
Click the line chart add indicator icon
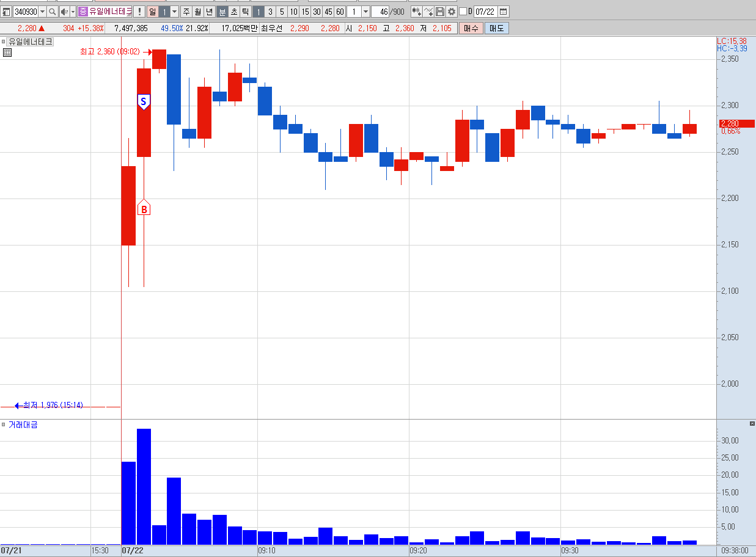(428, 12)
